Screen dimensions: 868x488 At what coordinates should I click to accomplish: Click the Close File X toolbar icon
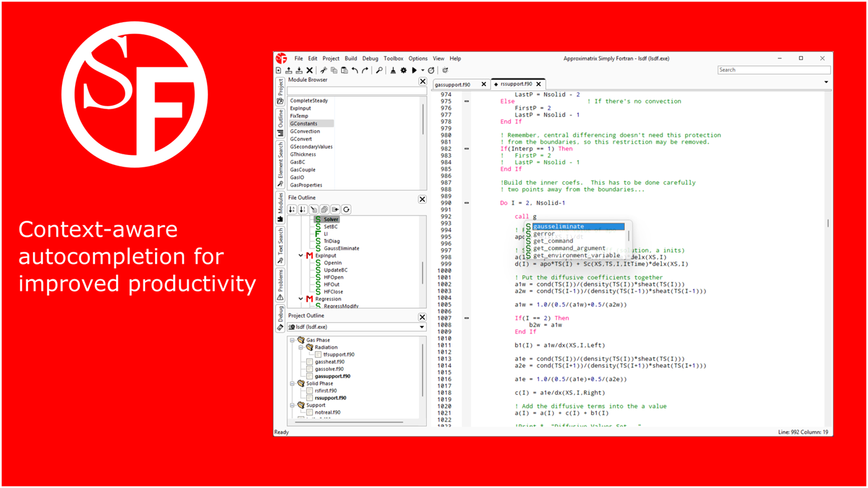pyautogui.click(x=310, y=70)
